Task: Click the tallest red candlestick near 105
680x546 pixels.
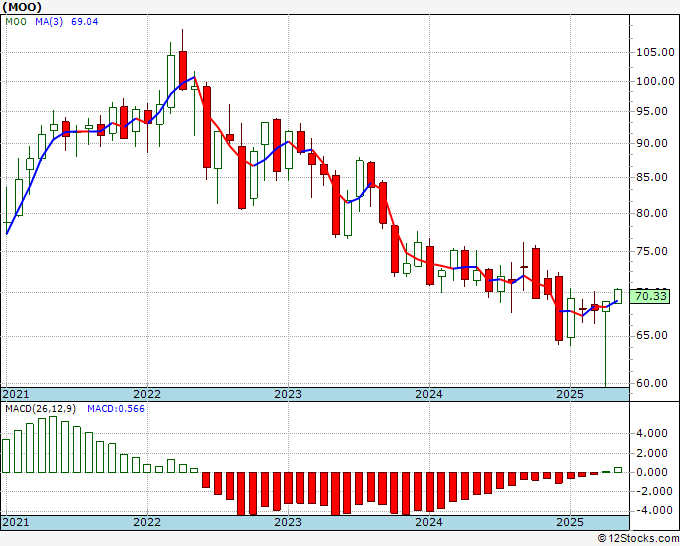Action: coord(183,70)
